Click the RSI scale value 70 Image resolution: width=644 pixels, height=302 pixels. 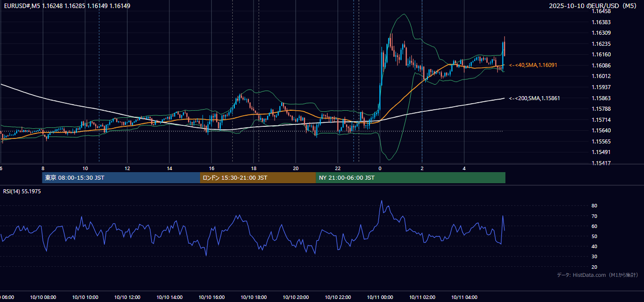(x=594, y=216)
